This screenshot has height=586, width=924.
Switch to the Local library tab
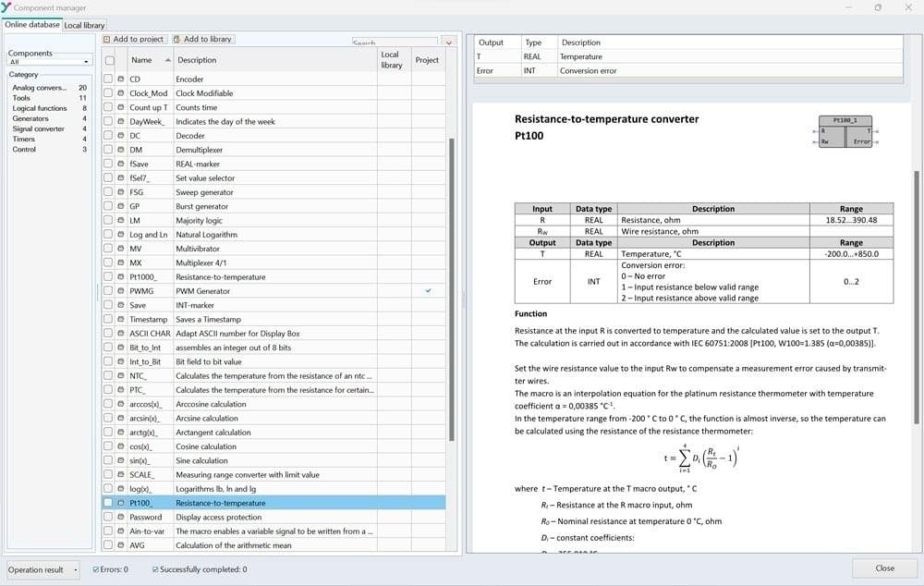coord(84,25)
